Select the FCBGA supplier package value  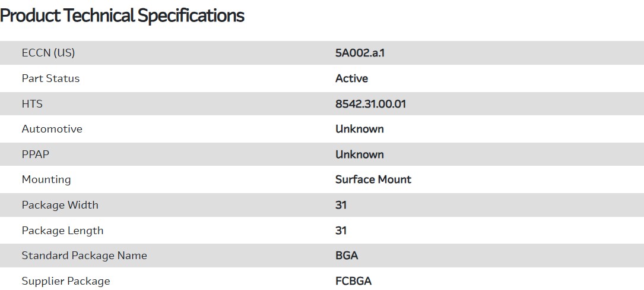tap(353, 281)
